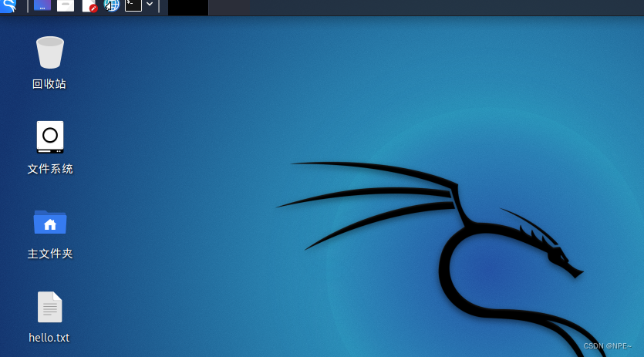Click the hello.txt file name
The width and height of the screenshot is (644, 357).
tap(49, 338)
